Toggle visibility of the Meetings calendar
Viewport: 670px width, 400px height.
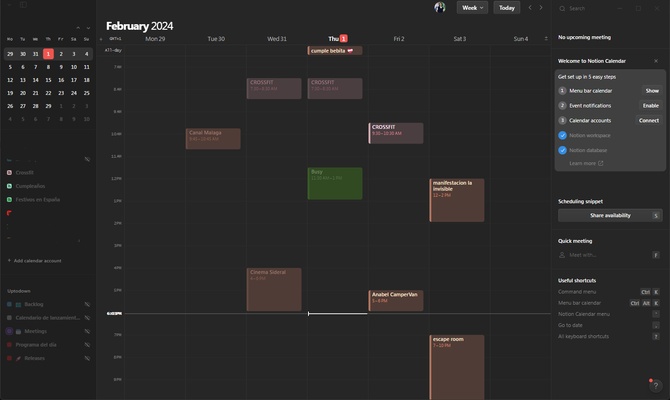[x=87, y=331]
